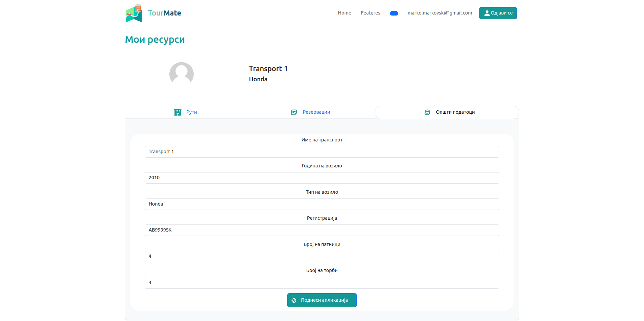This screenshot has width=644, height=321.
Task: Open the Features navigation link
Action: click(x=371, y=13)
